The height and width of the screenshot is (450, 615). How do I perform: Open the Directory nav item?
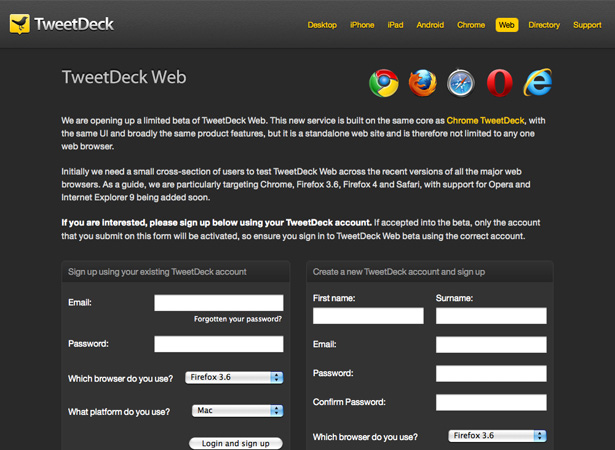pyautogui.click(x=544, y=25)
